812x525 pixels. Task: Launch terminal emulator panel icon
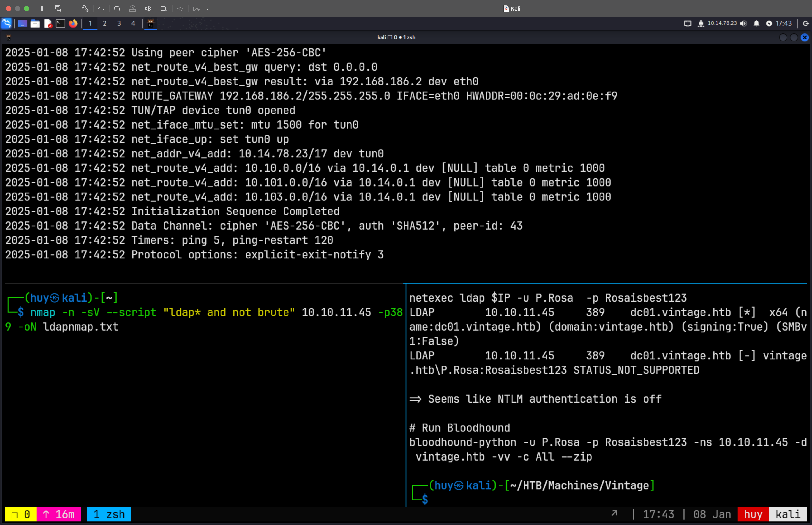(60, 23)
